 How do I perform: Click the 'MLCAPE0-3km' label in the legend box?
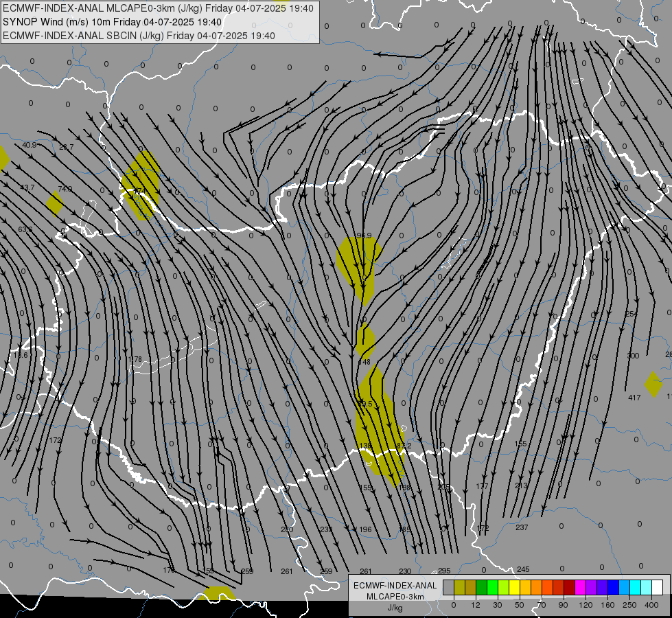pyautogui.click(x=395, y=597)
